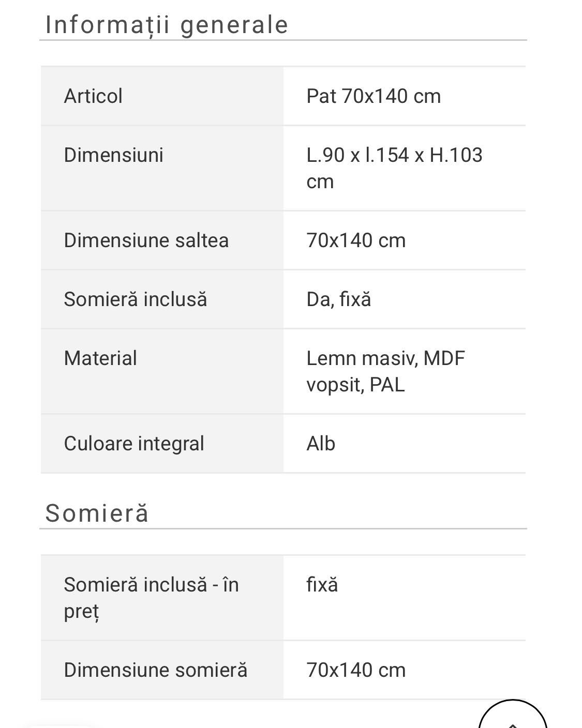Select the saltea 70x140 cm value
This screenshot has width=582, height=728.
(x=356, y=240)
